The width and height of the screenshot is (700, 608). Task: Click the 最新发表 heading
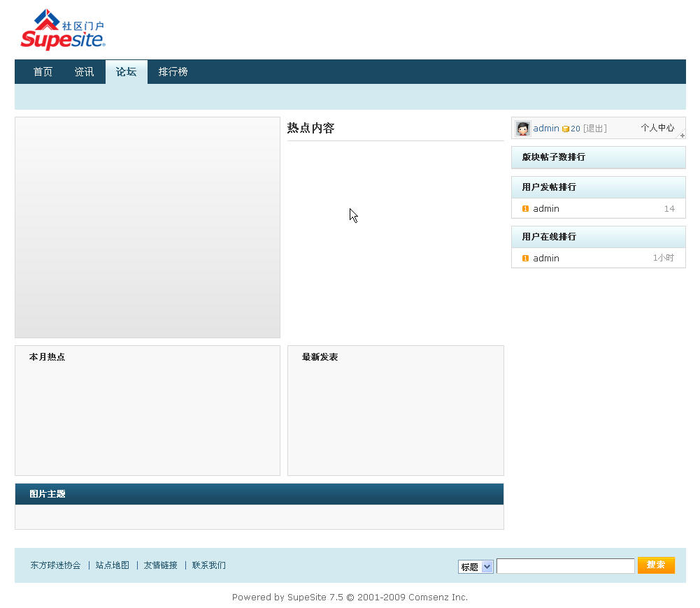[x=320, y=357]
